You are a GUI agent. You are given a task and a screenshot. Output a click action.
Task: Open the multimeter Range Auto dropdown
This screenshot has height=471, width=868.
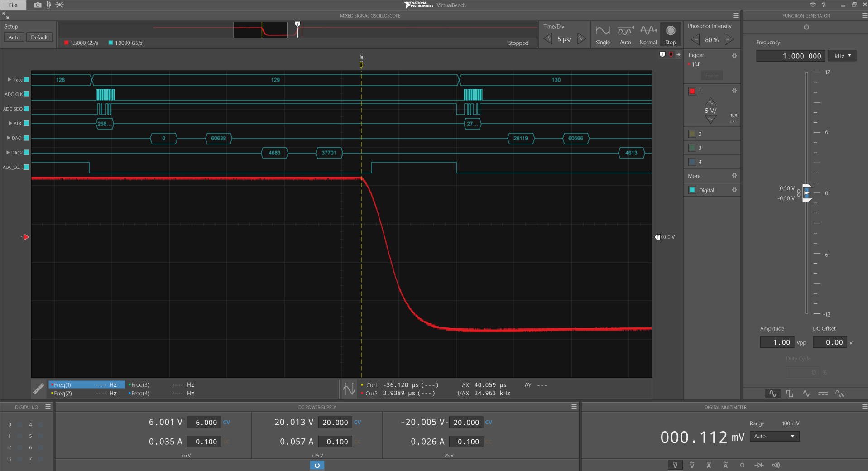pyautogui.click(x=774, y=436)
